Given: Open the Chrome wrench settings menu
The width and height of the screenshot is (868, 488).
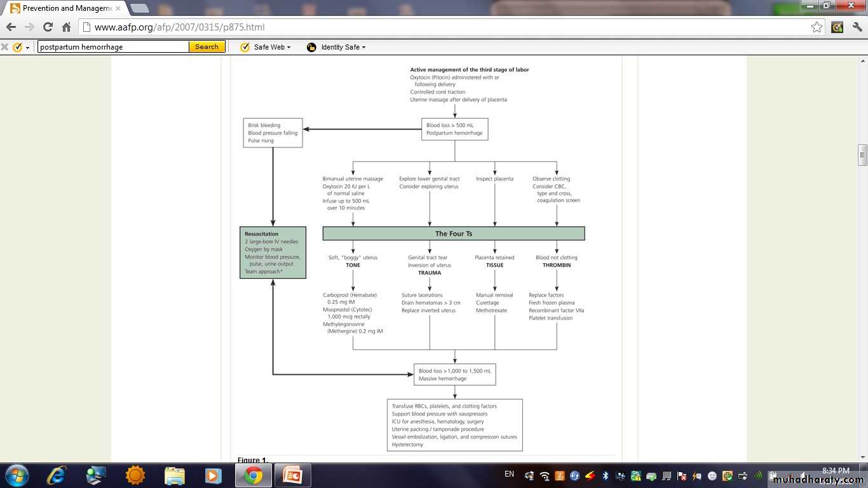Looking at the screenshot, I should [857, 27].
